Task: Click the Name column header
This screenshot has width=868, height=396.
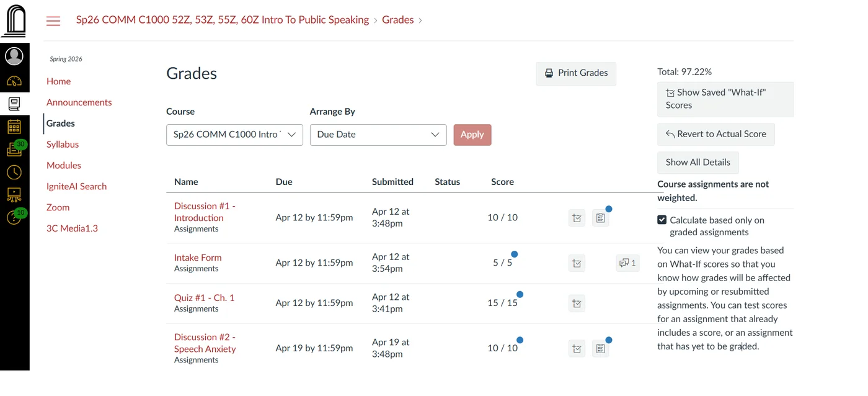Action: pyautogui.click(x=186, y=182)
